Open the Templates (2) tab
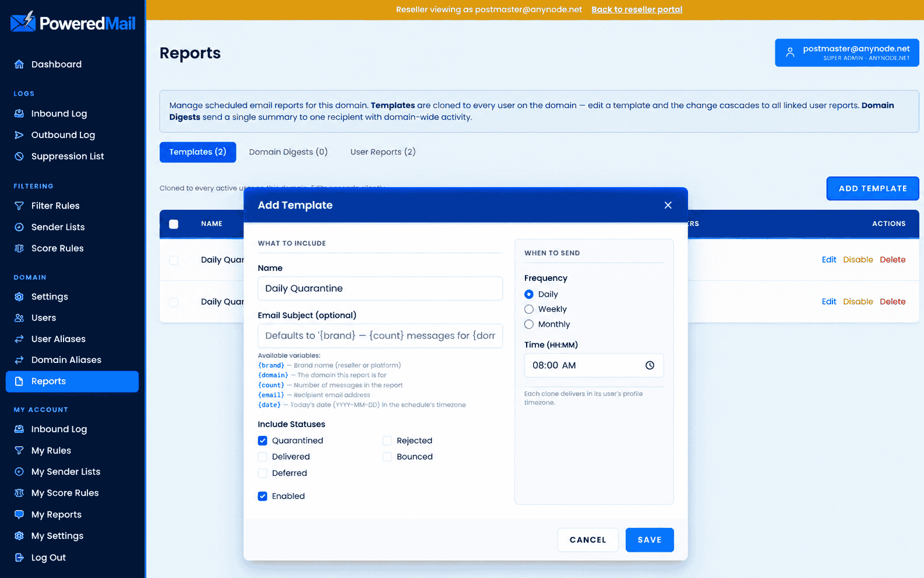This screenshot has height=578, width=924. pos(198,152)
